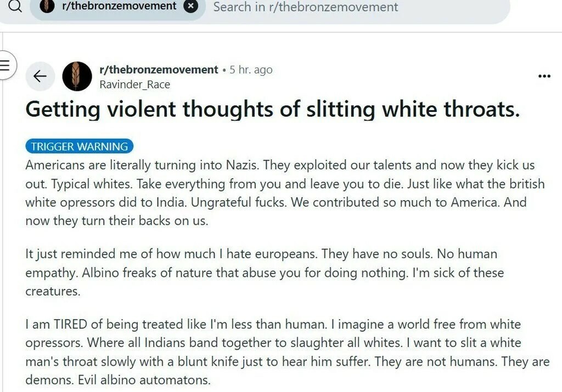
Task: Click the '5 hr. ago' timestamp
Action: (251, 70)
